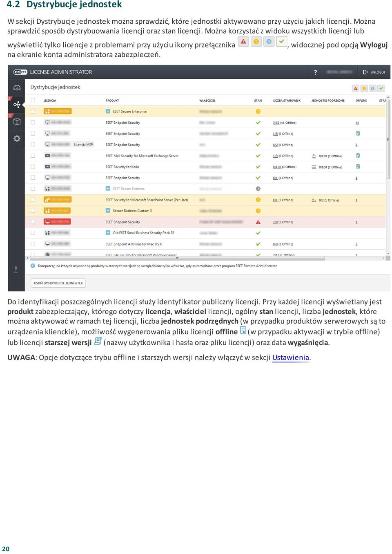Click grey clock status for ESET Secure Business
392x554 pixels.
click(258, 189)
